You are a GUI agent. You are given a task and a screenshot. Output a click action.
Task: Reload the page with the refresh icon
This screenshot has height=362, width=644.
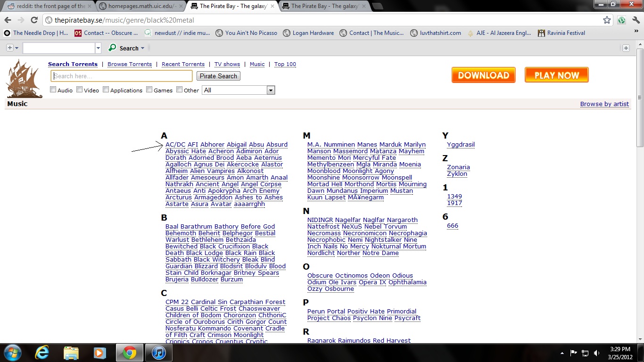tap(34, 20)
